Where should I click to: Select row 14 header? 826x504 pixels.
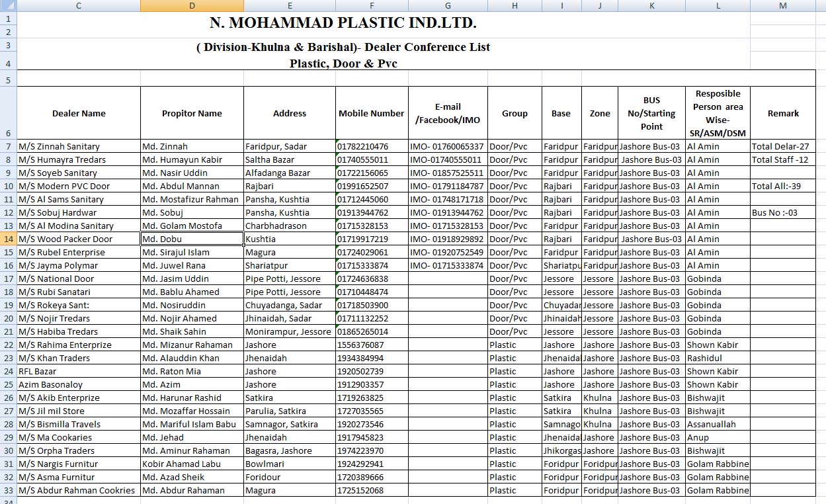[8, 239]
